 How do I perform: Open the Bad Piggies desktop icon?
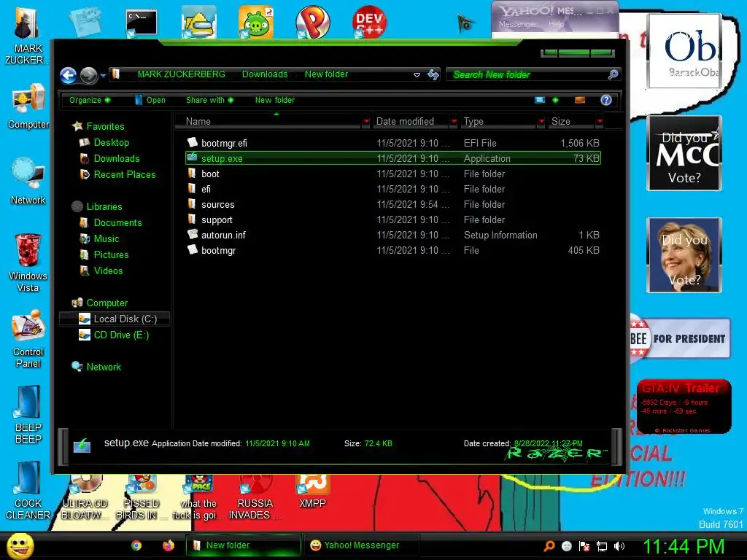(256, 21)
